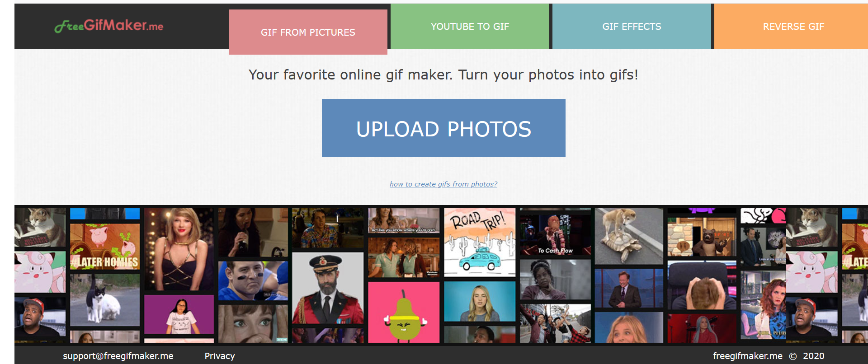Open the captain in red uniform gif
The width and height of the screenshot is (868, 364).
pyautogui.click(x=328, y=288)
